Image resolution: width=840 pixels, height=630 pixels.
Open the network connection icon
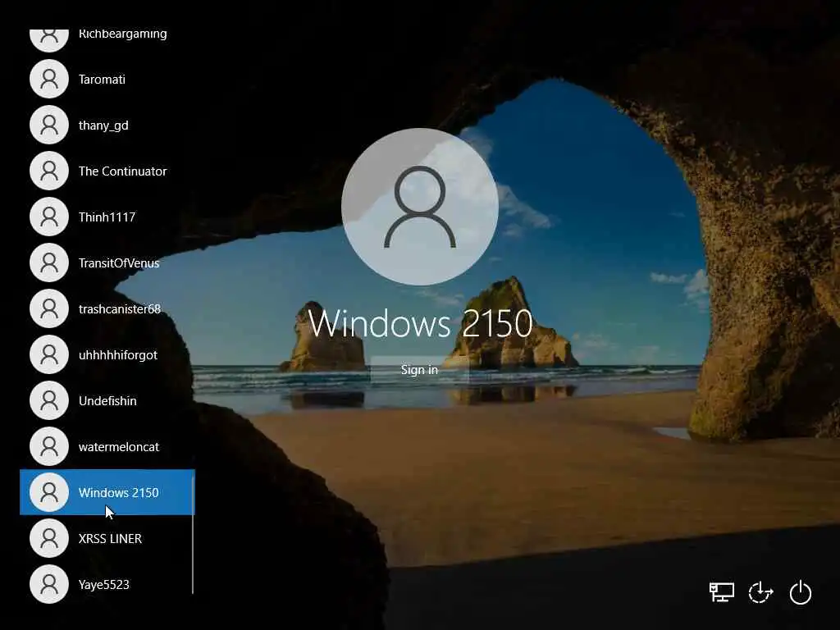[x=722, y=592]
